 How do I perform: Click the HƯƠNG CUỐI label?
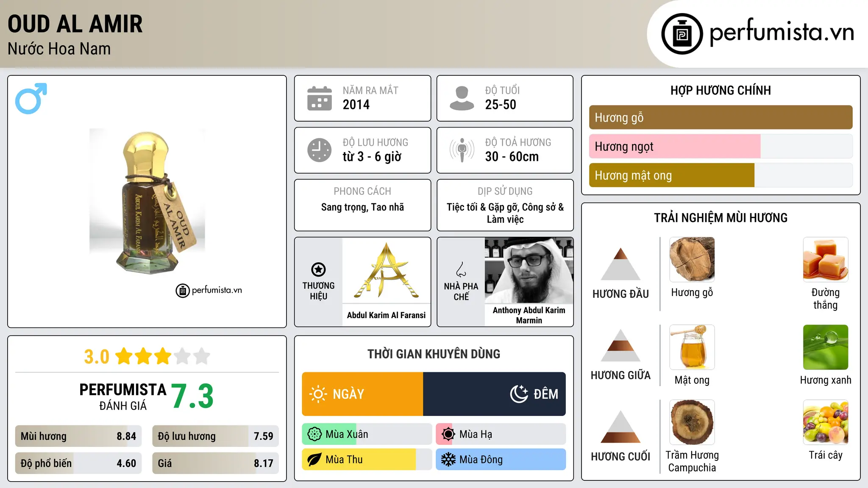(x=620, y=457)
